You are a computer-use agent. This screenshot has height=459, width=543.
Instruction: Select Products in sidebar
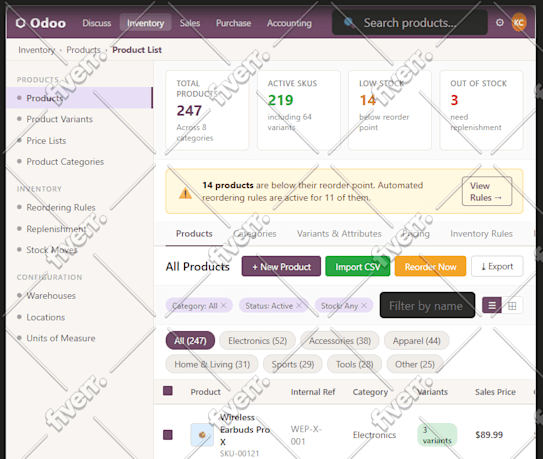point(79,98)
